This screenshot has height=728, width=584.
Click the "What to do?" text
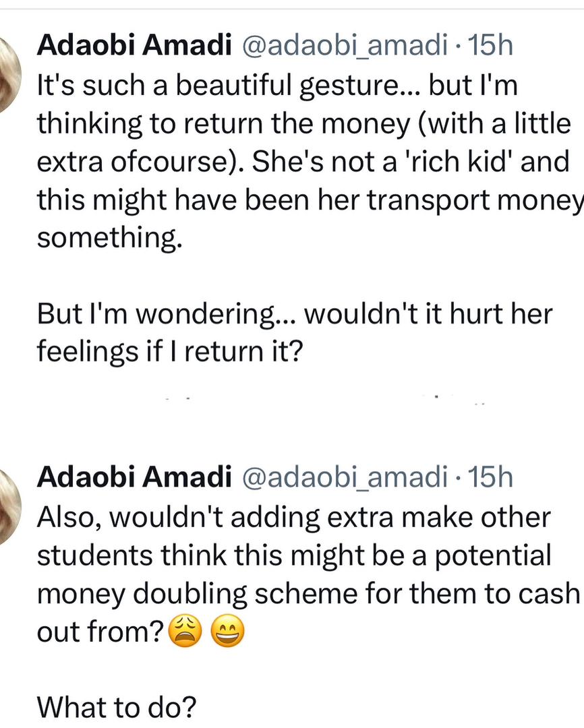point(116,707)
